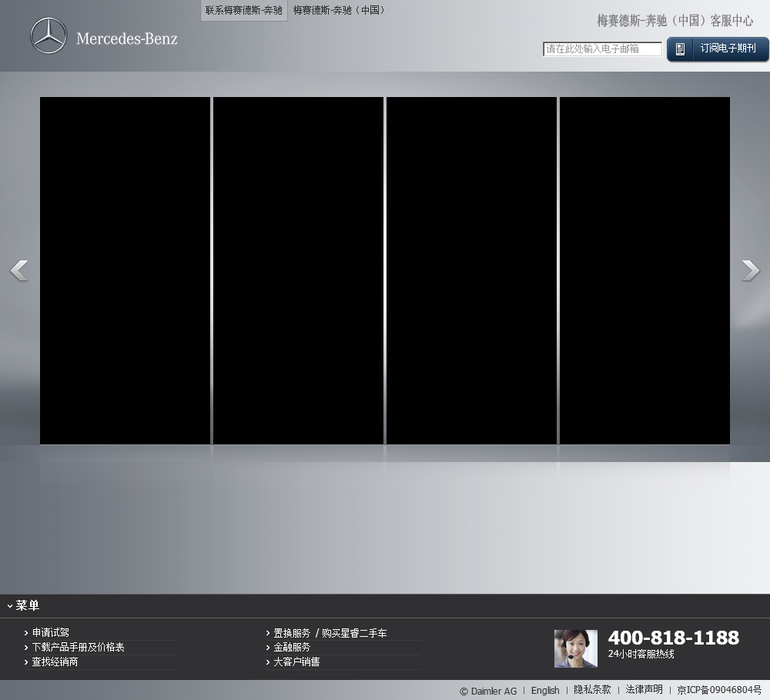Click the 24小时客服热线 label
This screenshot has width=770, height=700.
point(641,654)
